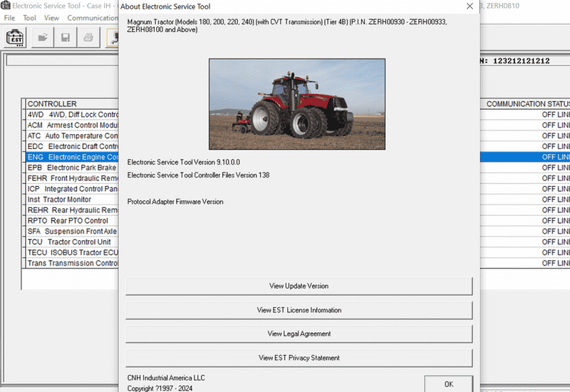
Task: Click the Open folder toolbar icon
Action: coord(43,37)
